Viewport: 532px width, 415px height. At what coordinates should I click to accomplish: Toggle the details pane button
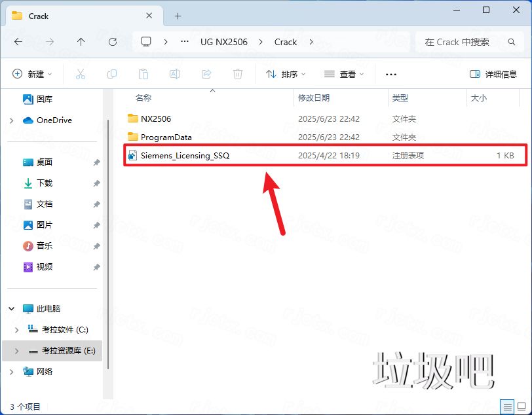[x=493, y=75]
